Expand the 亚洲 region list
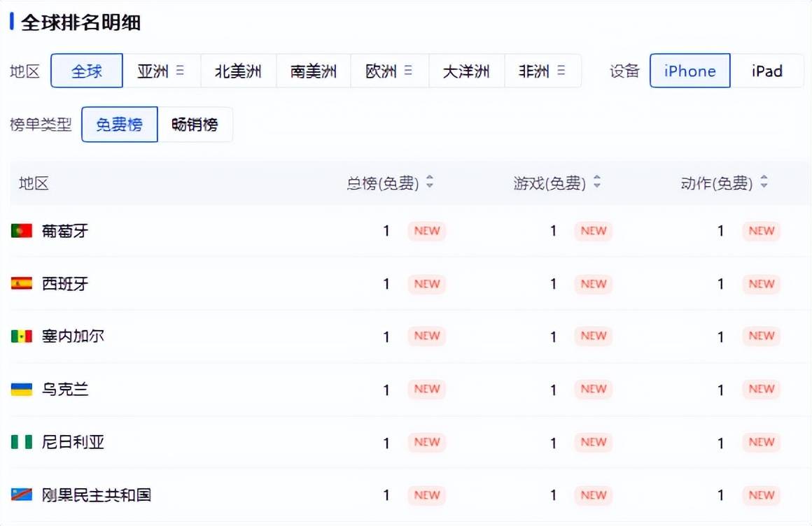The image size is (812, 526). pos(180,71)
